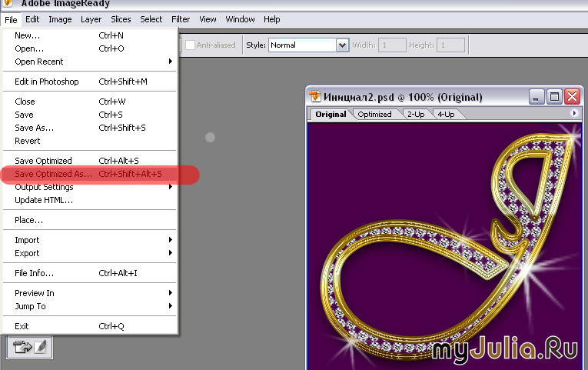Choose Save from the File menu

click(x=89, y=115)
